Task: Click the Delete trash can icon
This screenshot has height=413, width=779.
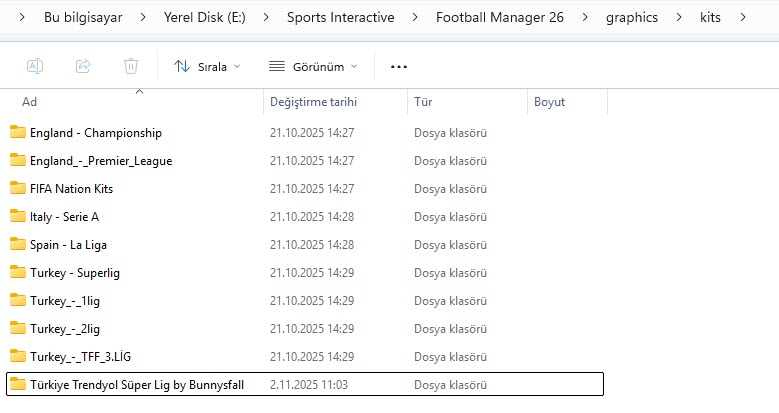Action: 130,66
